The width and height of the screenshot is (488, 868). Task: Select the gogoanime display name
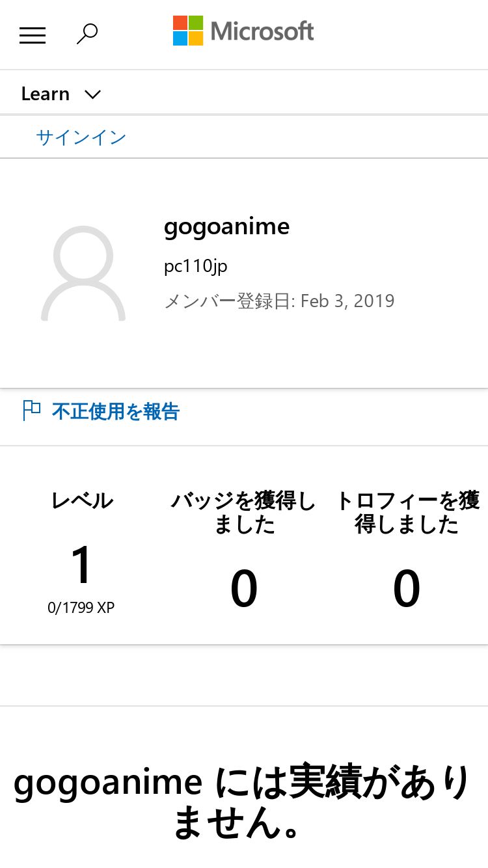227,227
